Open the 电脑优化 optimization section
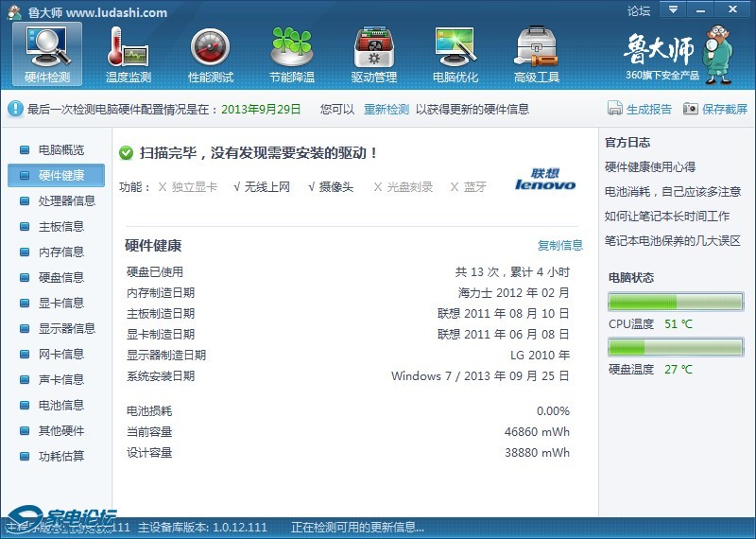This screenshot has width=756, height=539. [x=455, y=53]
